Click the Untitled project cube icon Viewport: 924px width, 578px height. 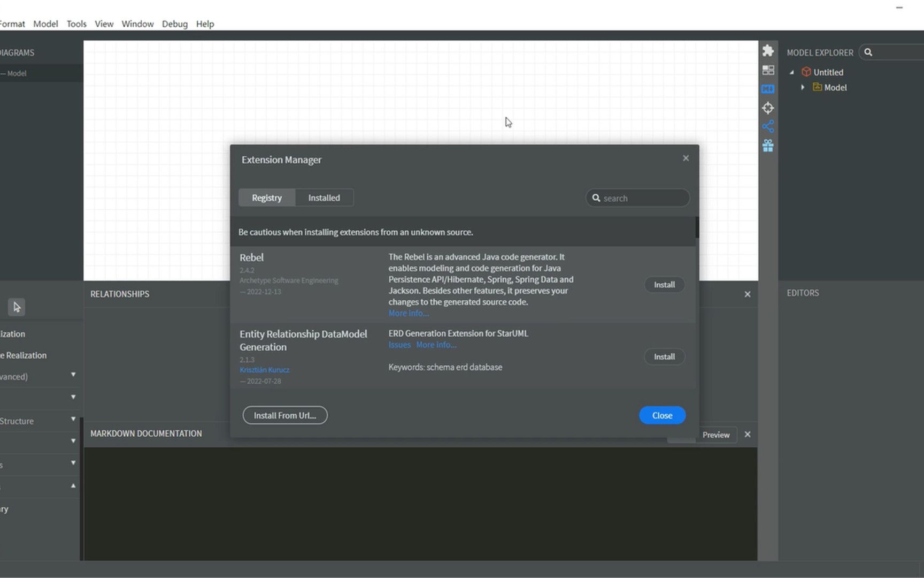tap(806, 72)
